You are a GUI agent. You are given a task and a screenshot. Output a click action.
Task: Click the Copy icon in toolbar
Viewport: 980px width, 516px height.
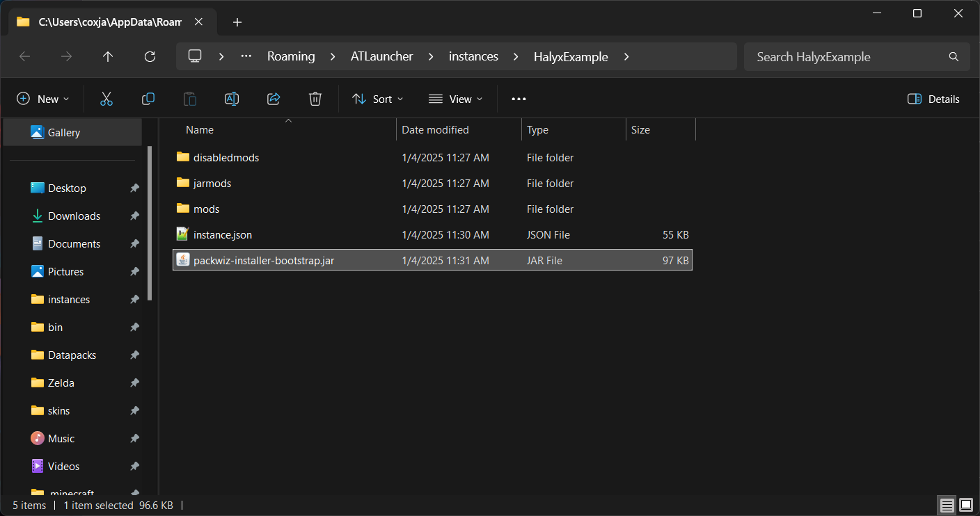[x=148, y=99]
